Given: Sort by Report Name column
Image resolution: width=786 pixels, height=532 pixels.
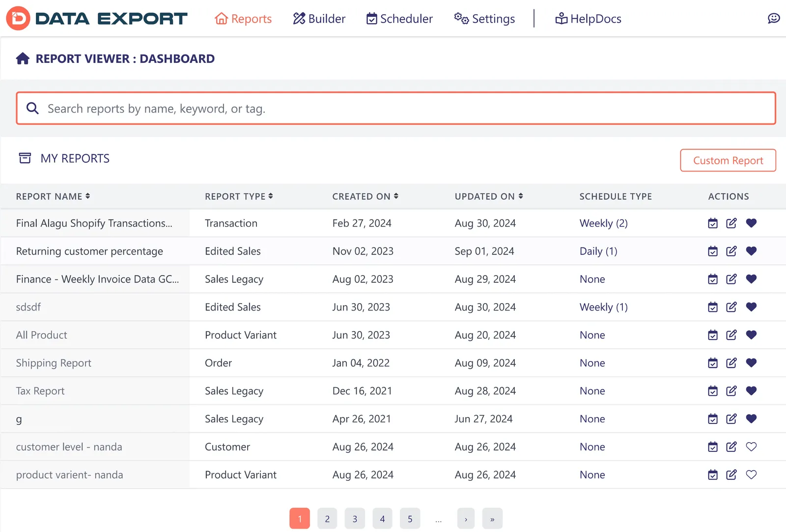Looking at the screenshot, I should (53, 196).
